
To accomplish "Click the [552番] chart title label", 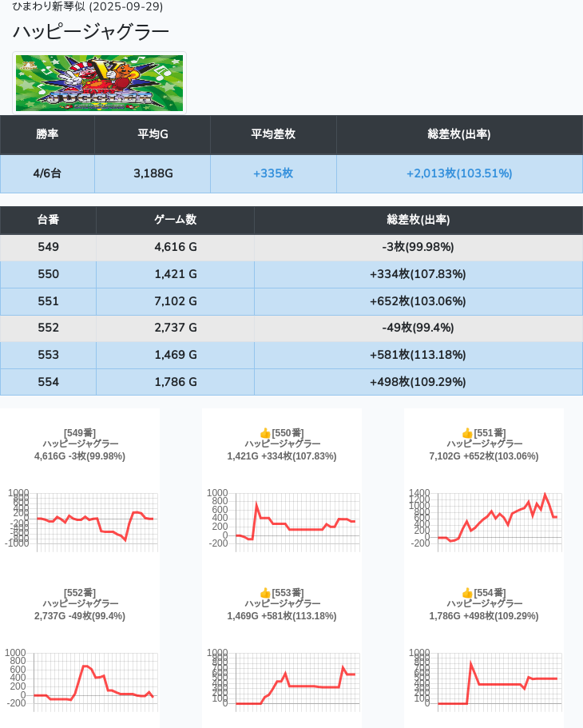I will (x=80, y=593).
